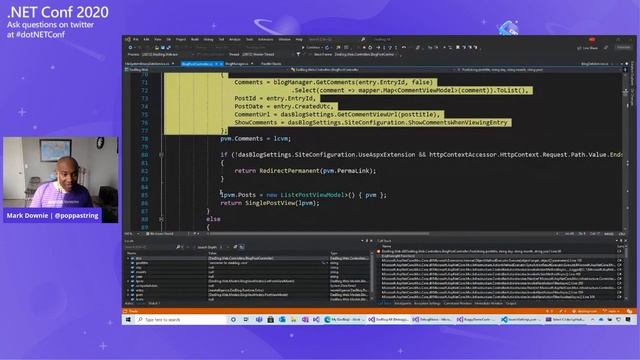Select the posttitle row in Locals

tap(247, 263)
